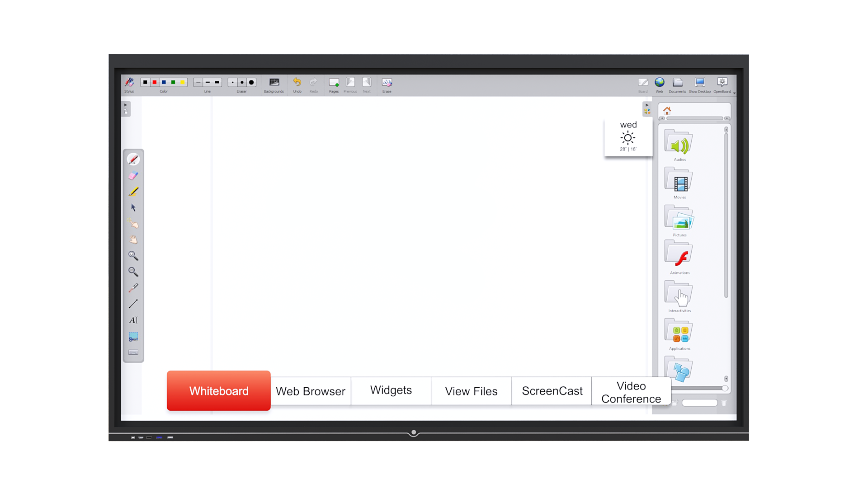Screen dimensions: 868x488
Task: Click the ScreenCast button
Action: click(552, 390)
